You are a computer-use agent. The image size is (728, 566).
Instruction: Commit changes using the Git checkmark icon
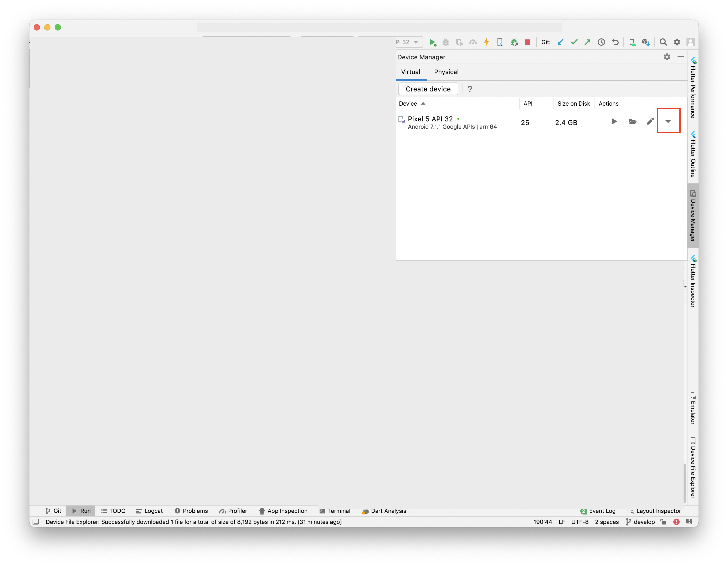point(574,42)
